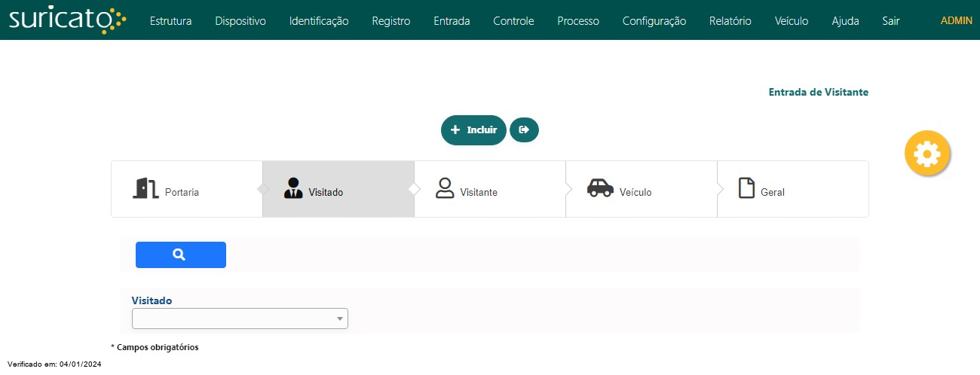Switch to the Visitante step tab
Viewport: 980px width, 375px height.
490,189
